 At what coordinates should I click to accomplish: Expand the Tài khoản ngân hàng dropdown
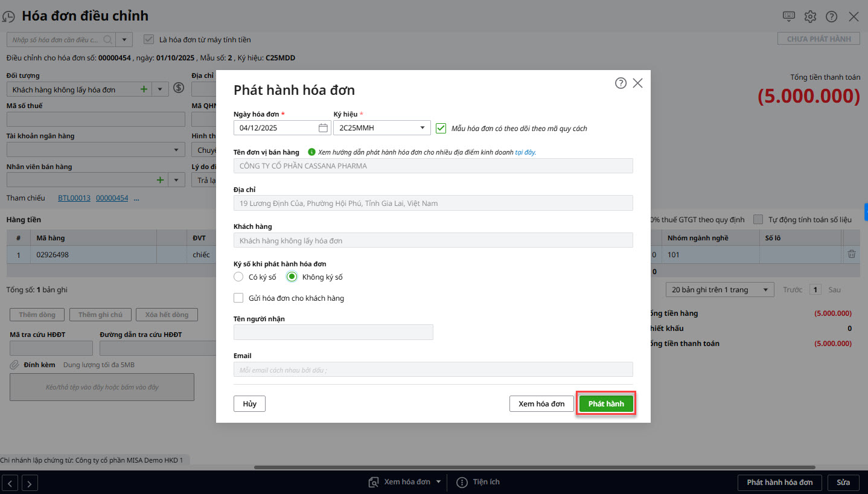[x=177, y=150]
